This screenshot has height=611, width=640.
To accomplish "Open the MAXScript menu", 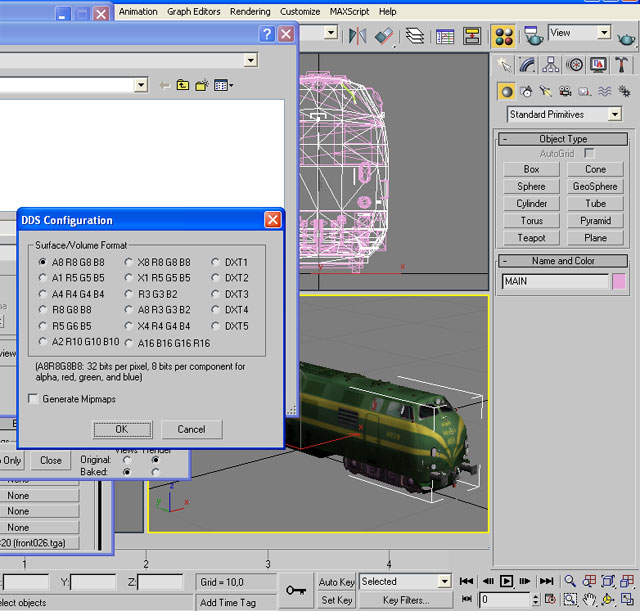I will click(x=350, y=12).
